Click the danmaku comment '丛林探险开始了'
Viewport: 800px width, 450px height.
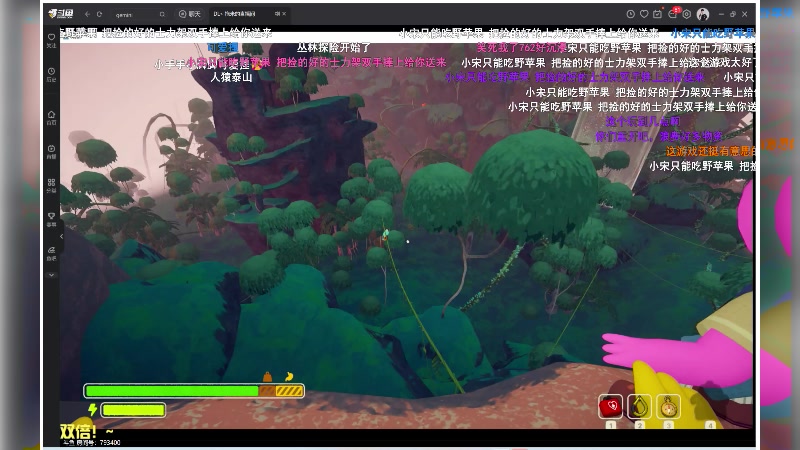pyautogui.click(x=334, y=47)
